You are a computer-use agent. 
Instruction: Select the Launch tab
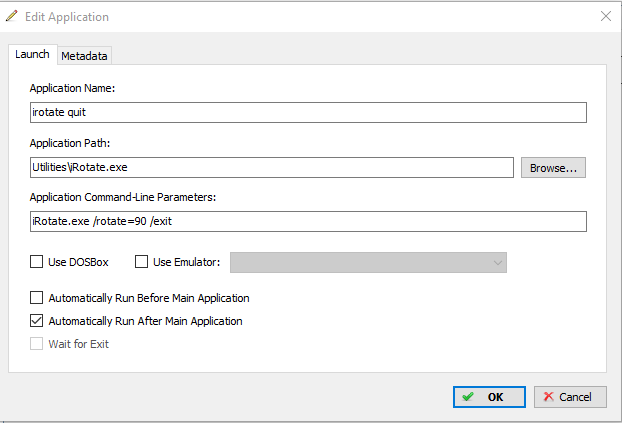tap(33, 54)
